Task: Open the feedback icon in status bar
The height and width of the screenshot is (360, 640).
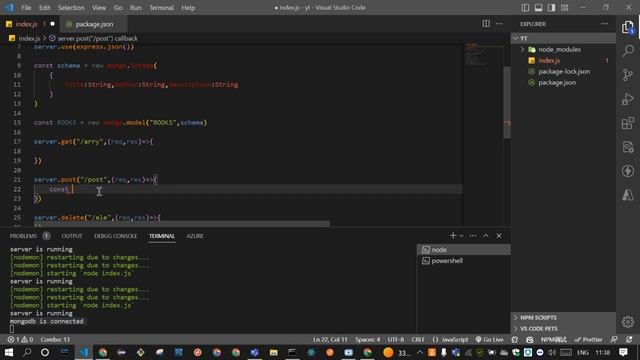Action: click(614, 340)
